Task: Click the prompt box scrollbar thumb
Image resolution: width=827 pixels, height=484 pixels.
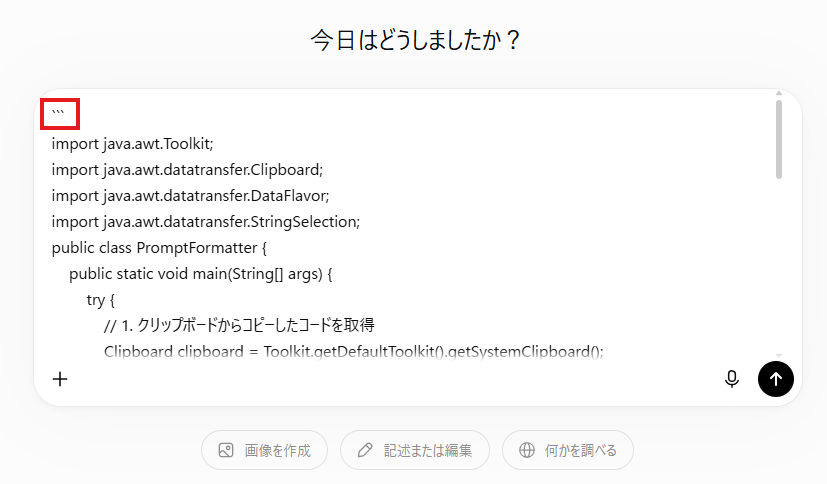Action: pyautogui.click(x=778, y=139)
